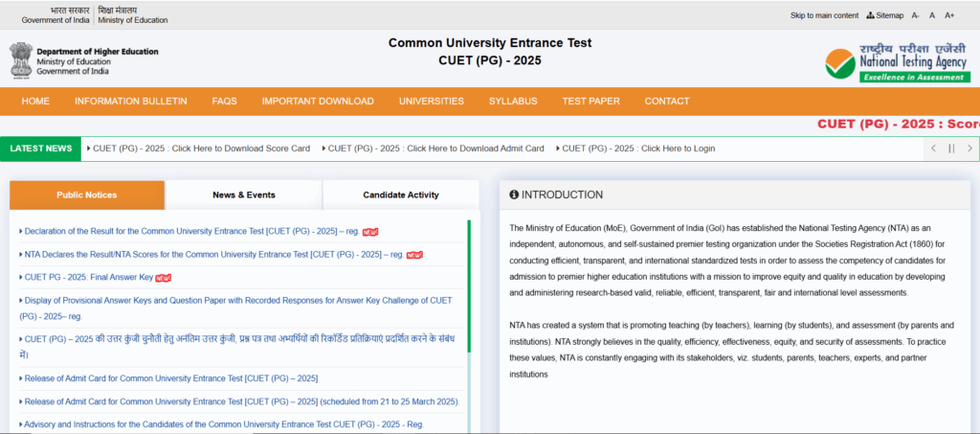The height and width of the screenshot is (434, 980).
Task: Increase font size with A+ button
Action: 949,15
